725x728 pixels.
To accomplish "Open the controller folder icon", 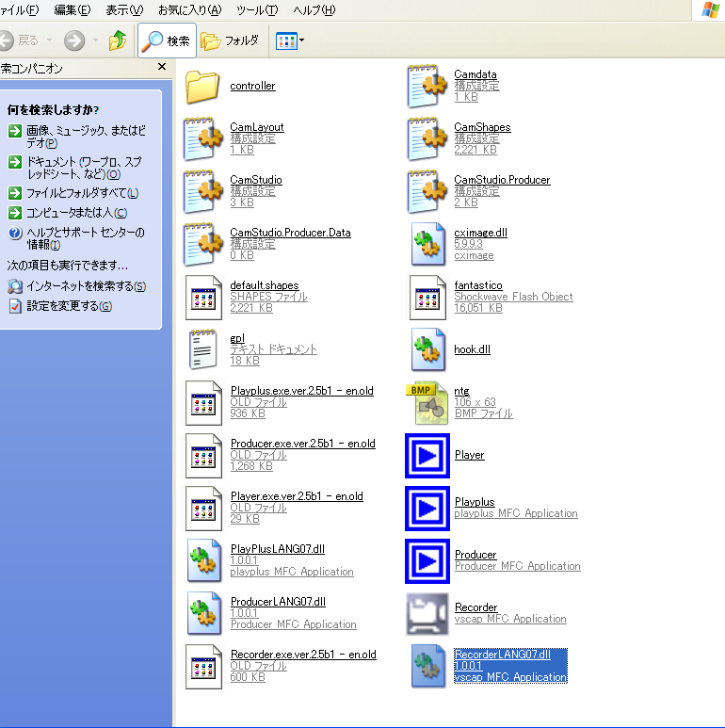I will point(201,87).
